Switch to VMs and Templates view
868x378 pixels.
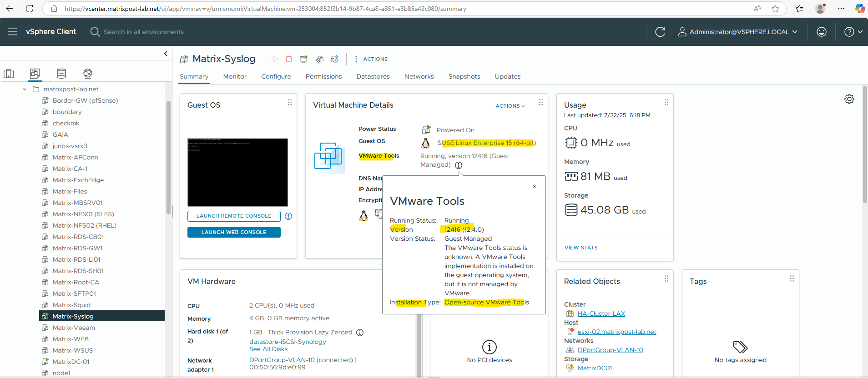coord(35,74)
